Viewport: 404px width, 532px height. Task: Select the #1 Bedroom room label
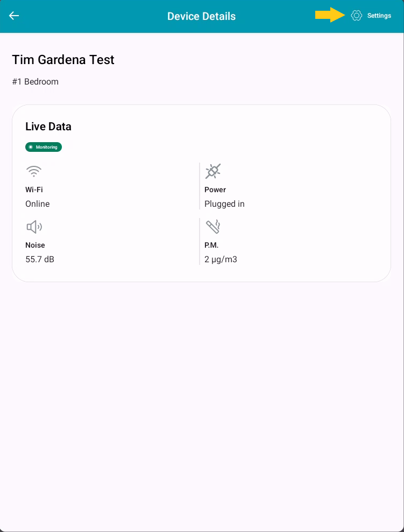point(35,81)
